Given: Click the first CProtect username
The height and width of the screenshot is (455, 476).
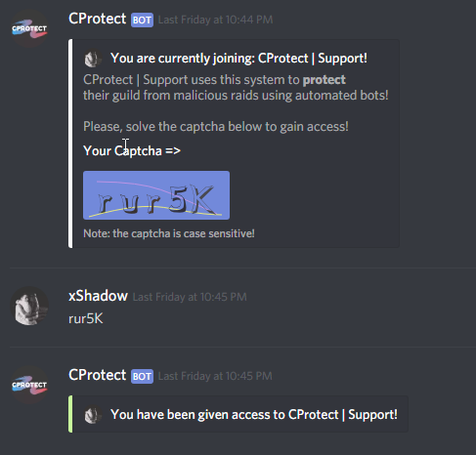Looking at the screenshot, I should point(97,19).
